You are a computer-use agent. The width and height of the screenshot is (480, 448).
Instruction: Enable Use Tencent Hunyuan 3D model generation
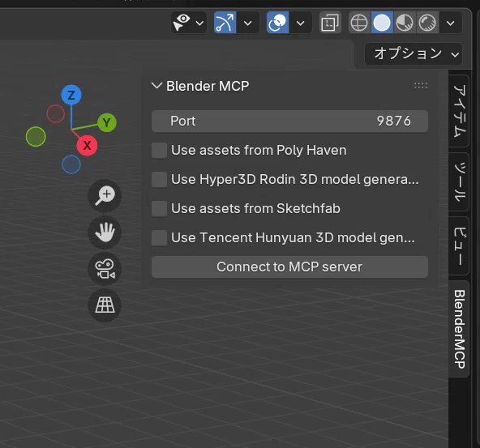click(x=159, y=238)
